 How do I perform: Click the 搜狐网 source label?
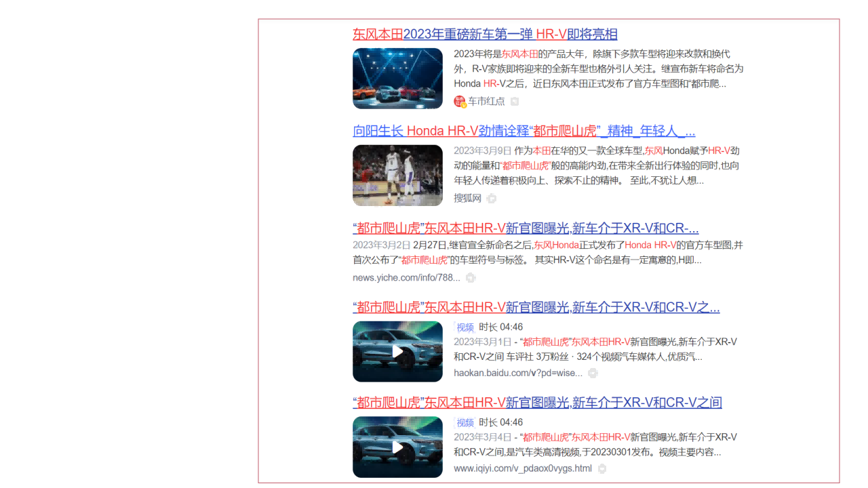coord(467,198)
